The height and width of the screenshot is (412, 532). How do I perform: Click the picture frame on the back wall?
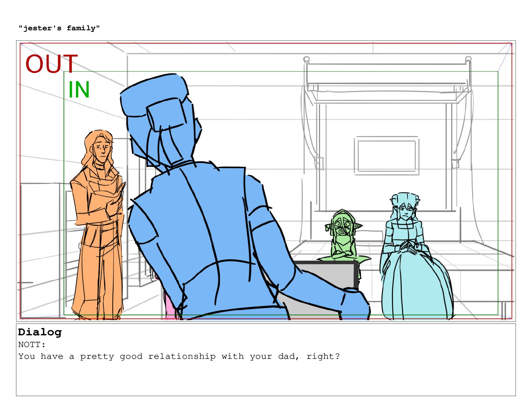click(386, 156)
